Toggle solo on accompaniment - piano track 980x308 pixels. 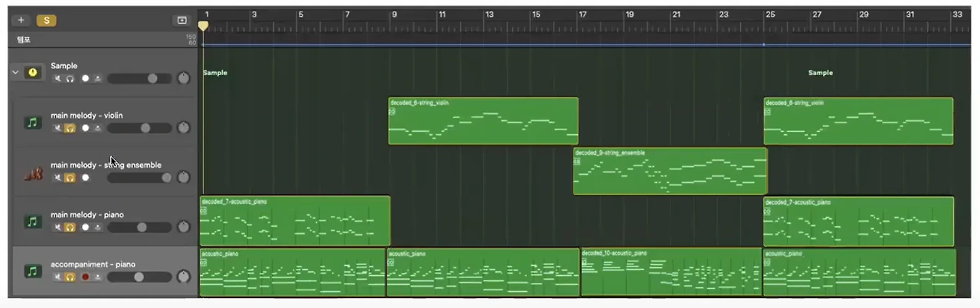[x=70, y=277]
